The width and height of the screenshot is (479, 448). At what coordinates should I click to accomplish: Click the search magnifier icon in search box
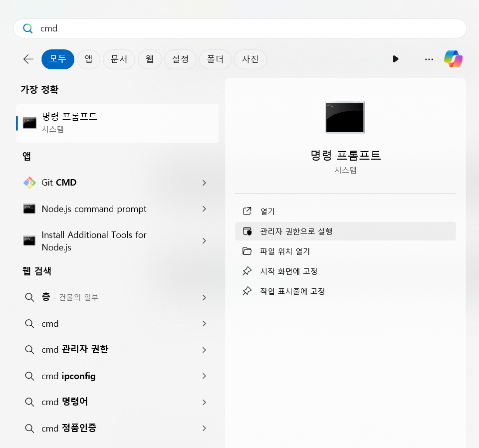pos(28,28)
